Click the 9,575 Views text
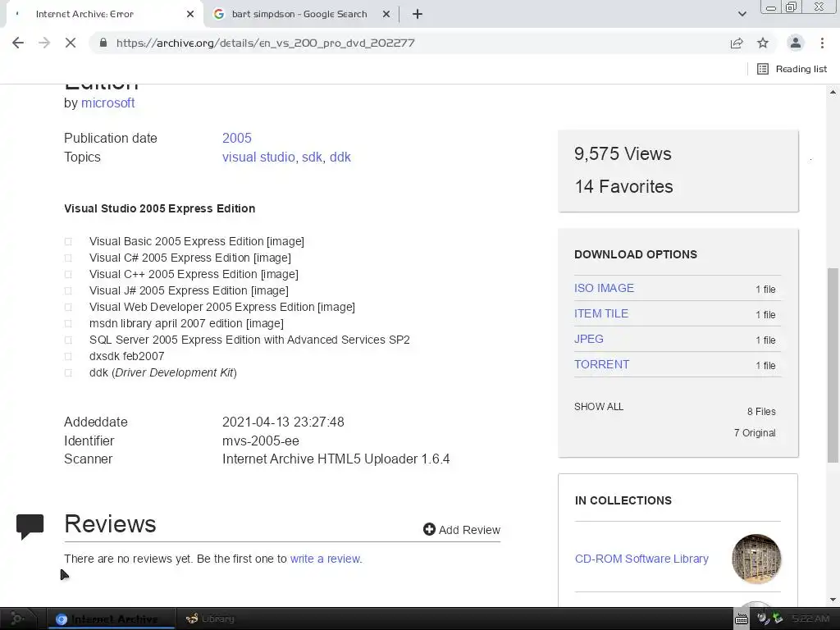Viewport: 840px width, 630px height. (x=623, y=153)
